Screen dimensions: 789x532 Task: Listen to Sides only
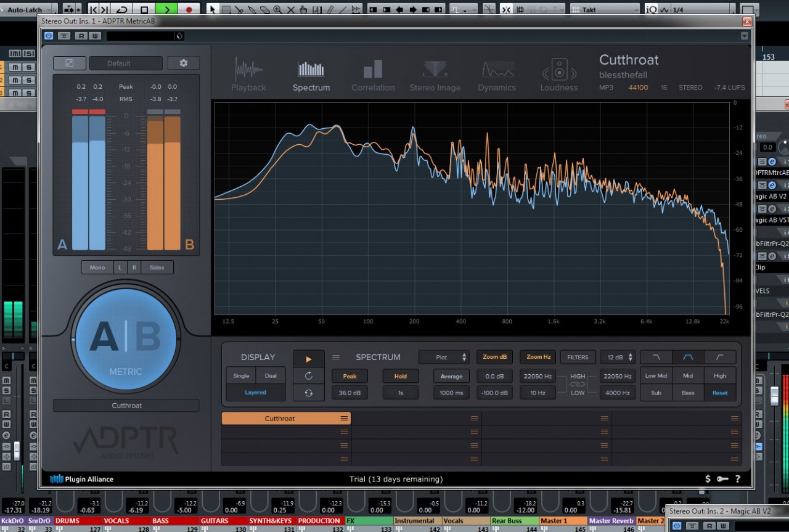(157, 268)
